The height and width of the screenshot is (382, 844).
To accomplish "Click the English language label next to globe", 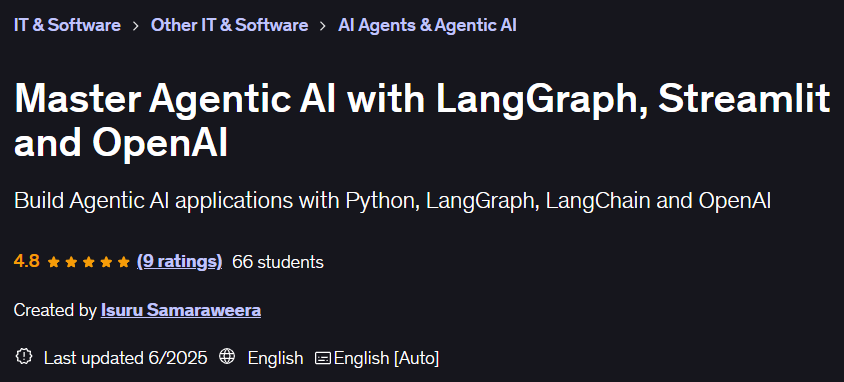I will [276, 358].
